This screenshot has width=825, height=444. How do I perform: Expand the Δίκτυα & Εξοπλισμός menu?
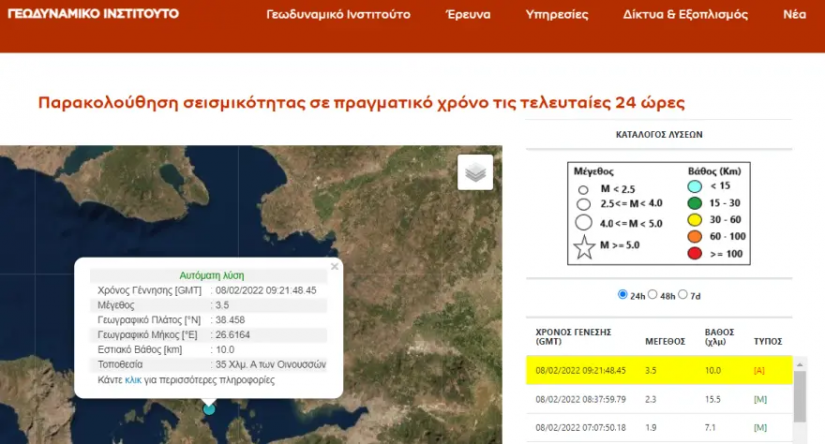tap(685, 15)
